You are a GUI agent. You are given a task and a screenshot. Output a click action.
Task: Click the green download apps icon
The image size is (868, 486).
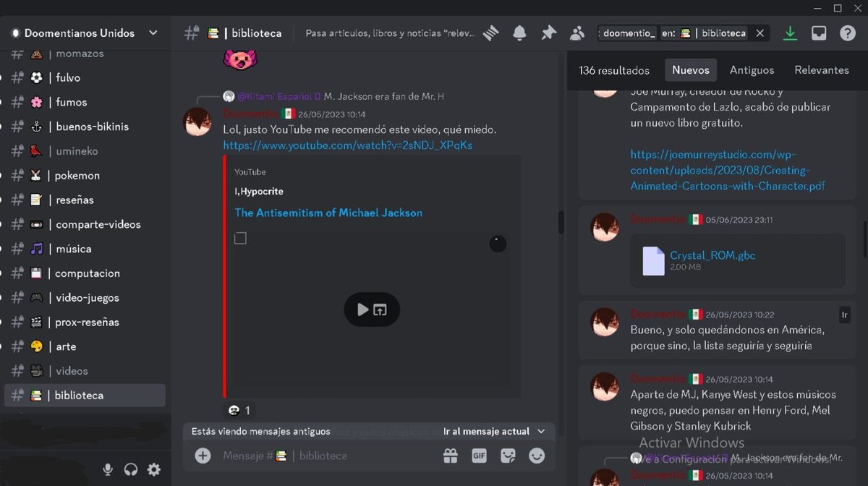click(790, 33)
